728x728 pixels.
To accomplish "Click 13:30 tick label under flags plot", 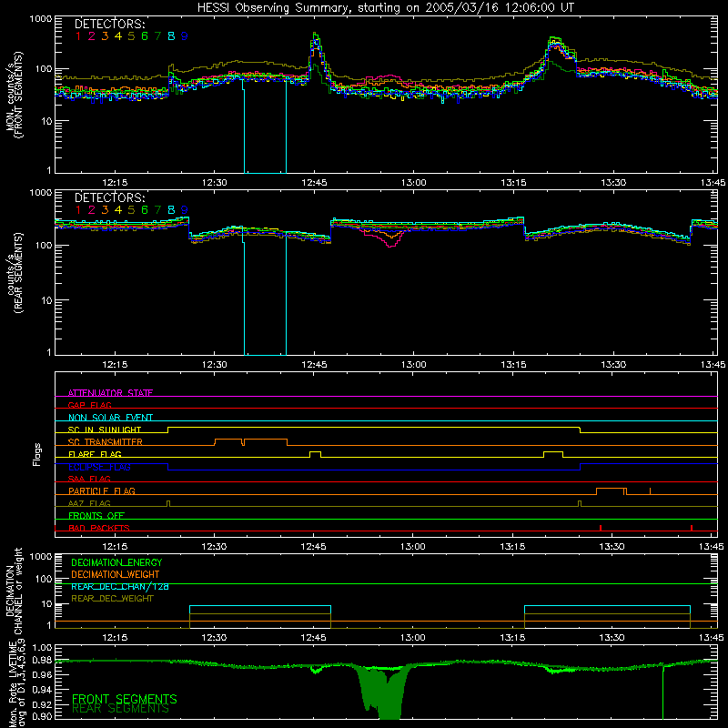I will click(x=612, y=547).
